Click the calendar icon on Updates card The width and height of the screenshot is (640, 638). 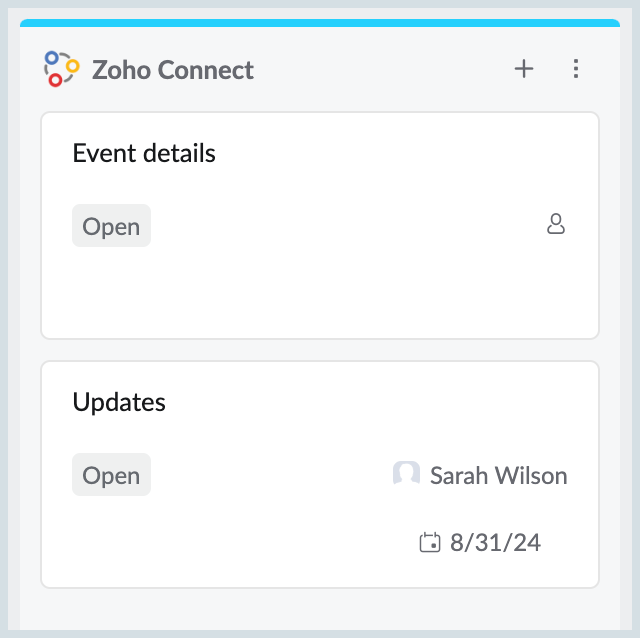[x=429, y=543]
